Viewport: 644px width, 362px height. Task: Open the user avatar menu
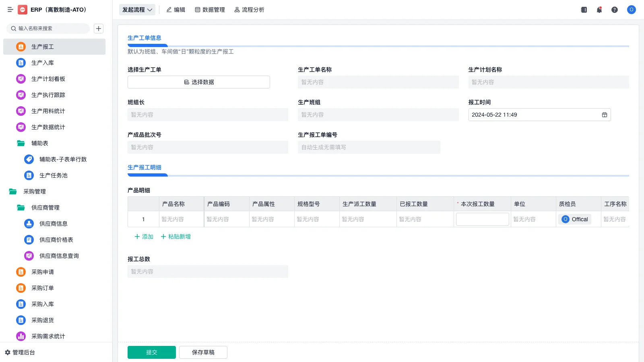(x=631, y=10)
